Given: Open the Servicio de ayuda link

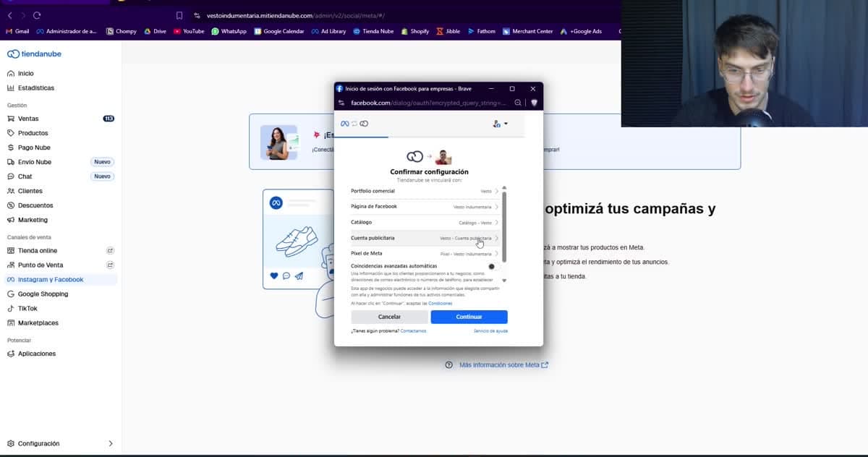Looking at the screenshot, I should 490,331.
